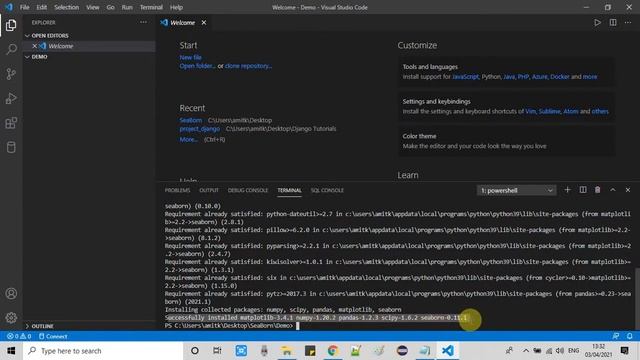Open the Help menu
This screenshot has height=360, width=640.
176,7
